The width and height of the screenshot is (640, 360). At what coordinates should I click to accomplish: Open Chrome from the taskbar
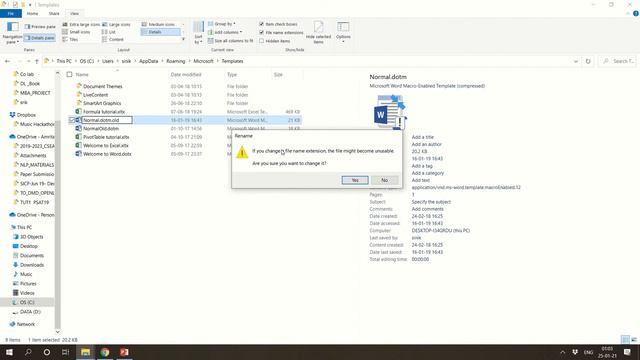point(105,352)
